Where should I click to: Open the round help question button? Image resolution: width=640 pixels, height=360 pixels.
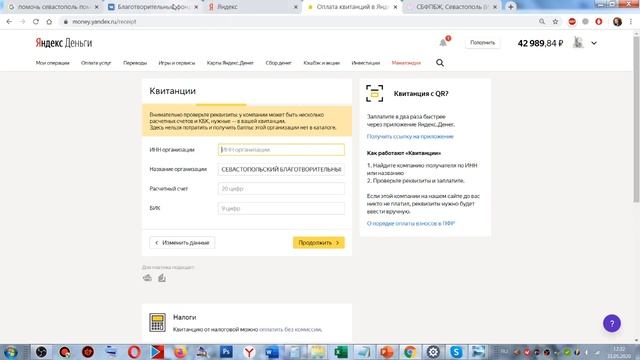point(611,323)
